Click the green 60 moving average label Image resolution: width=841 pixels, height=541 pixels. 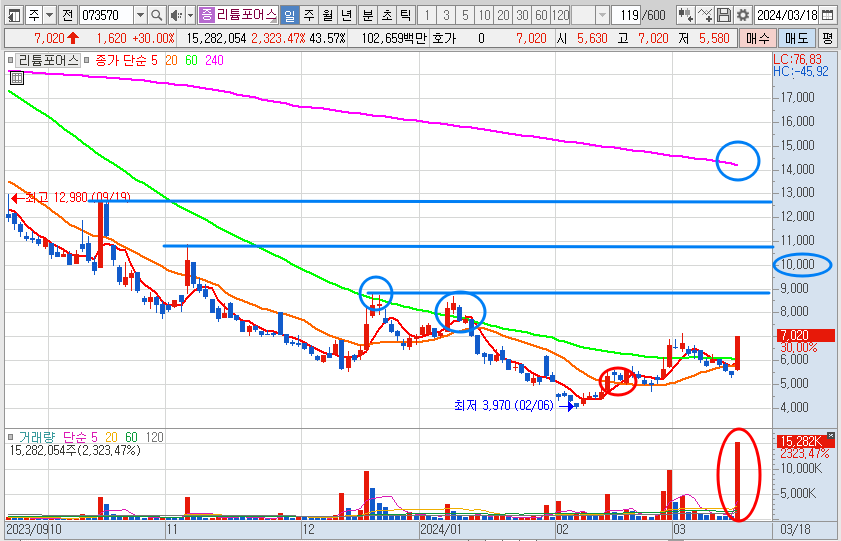(x=191, y=61)
